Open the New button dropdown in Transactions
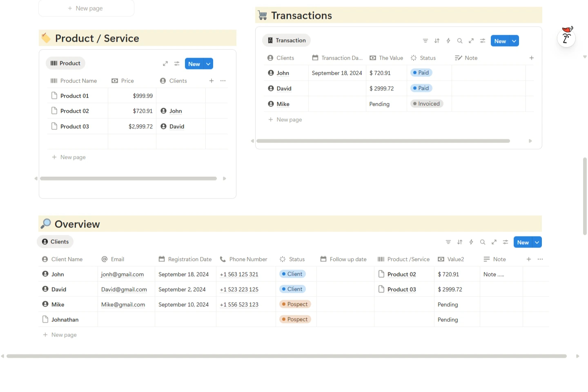 [514, 40]
